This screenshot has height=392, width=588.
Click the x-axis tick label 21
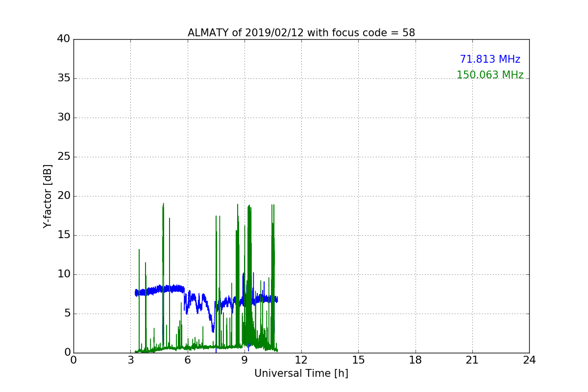[x=472, y=360]
